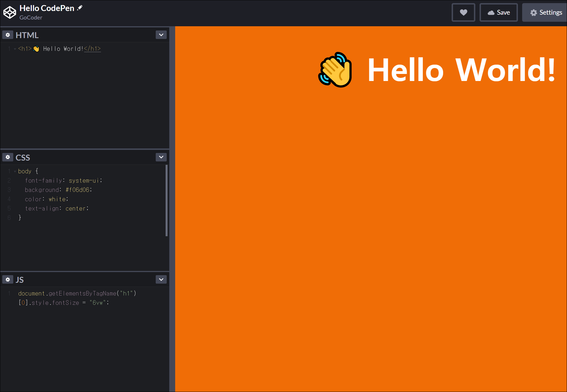The width and height of the screenshot is (567, 392).
Task: Click the CSS editor vertical scrollbar
Action: (166, 200)
